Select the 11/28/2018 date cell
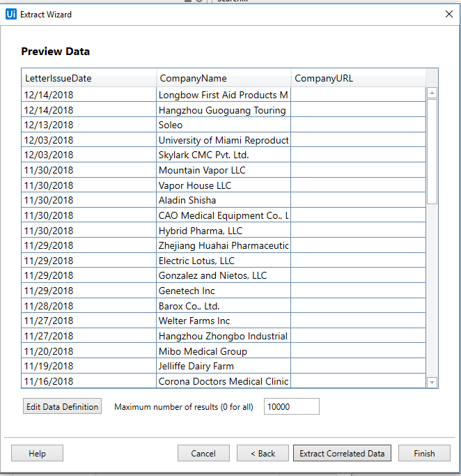This screenshot has height=476, width=461. pos(89,306)
